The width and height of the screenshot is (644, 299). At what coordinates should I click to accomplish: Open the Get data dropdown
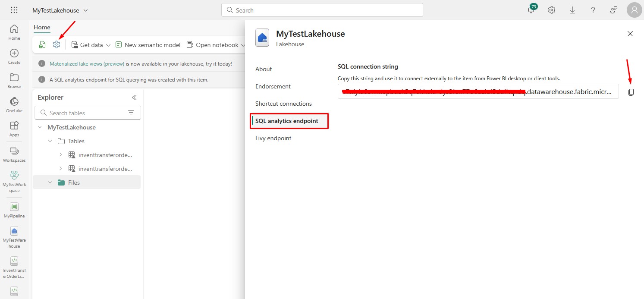click(108, 45)
